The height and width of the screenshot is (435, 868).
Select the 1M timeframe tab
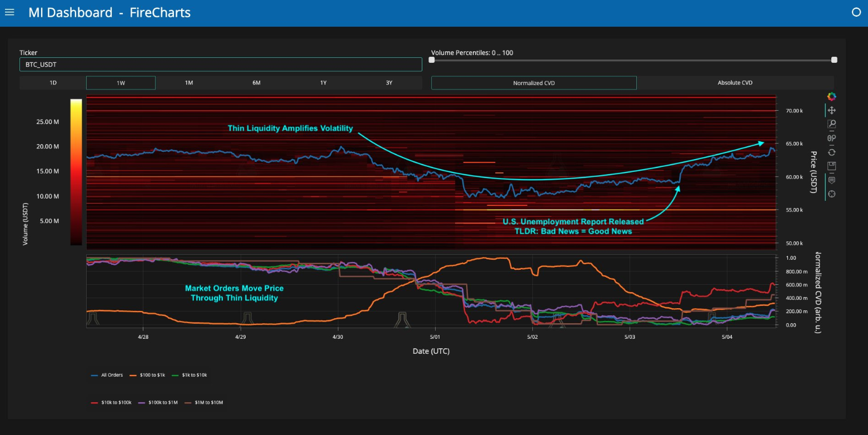[x=189, y=83]
